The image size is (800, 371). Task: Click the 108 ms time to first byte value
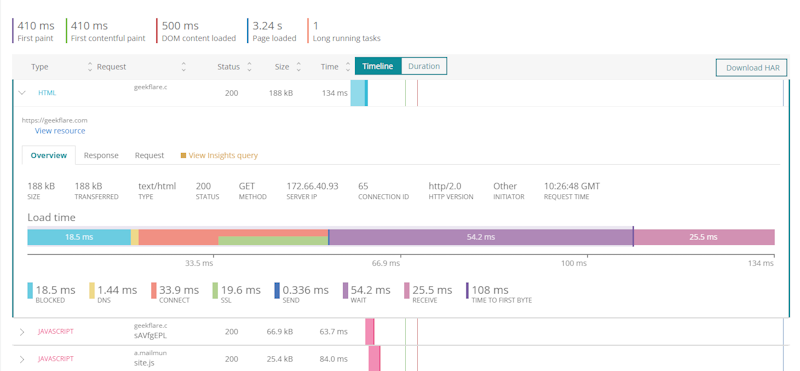pyautogui.click(x=490, y=290)
